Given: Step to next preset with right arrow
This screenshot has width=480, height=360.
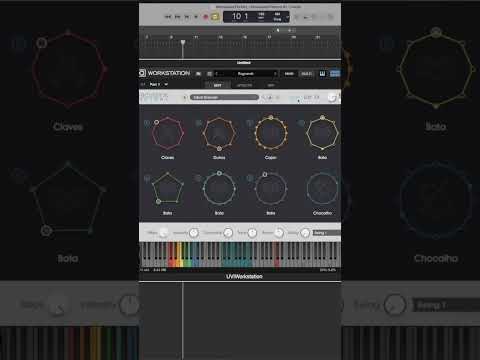Looking at the screenshot, I should 275,73.
